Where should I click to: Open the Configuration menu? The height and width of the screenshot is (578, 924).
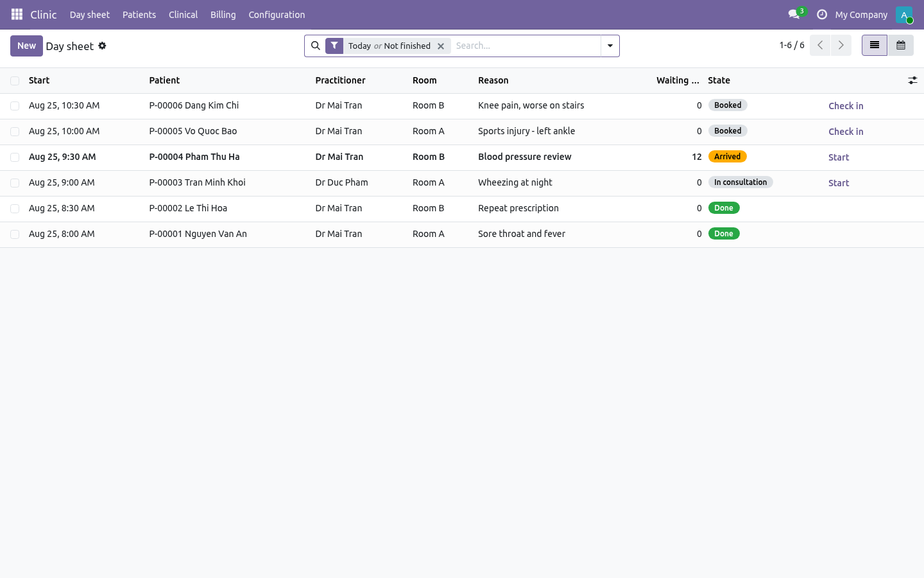(x=277, y=14)
